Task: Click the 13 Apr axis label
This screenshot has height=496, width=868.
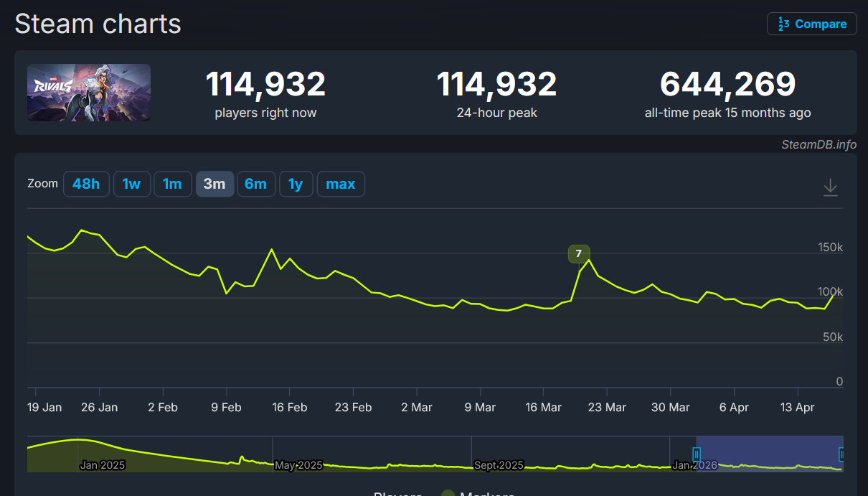Action: (x=797, y=407)
